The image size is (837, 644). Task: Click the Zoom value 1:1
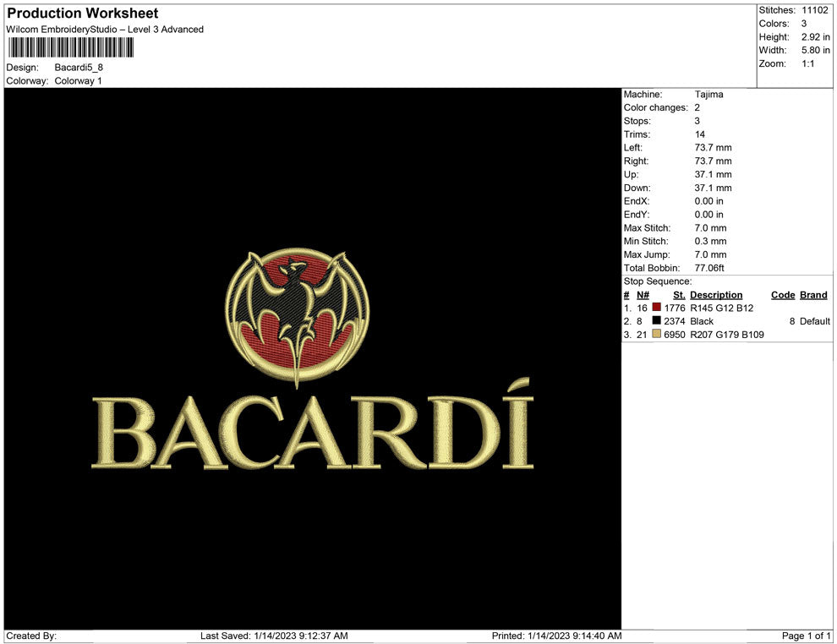807,63
